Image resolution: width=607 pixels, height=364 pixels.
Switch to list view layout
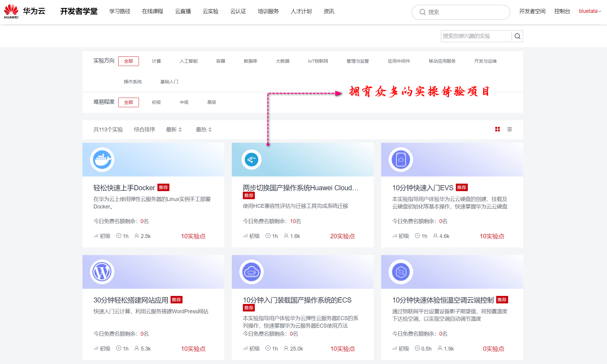(x=510, y=129)
